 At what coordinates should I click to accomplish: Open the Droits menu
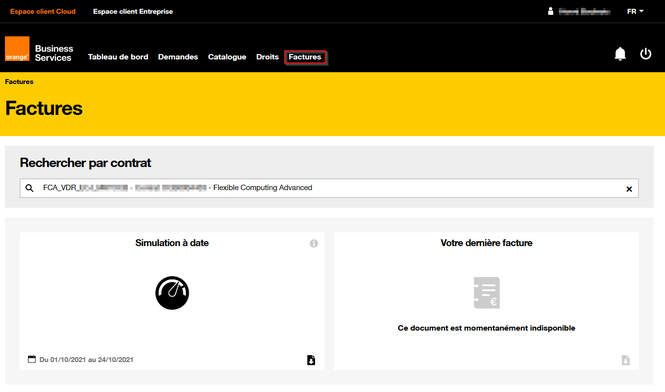click(x=267, y=57)
